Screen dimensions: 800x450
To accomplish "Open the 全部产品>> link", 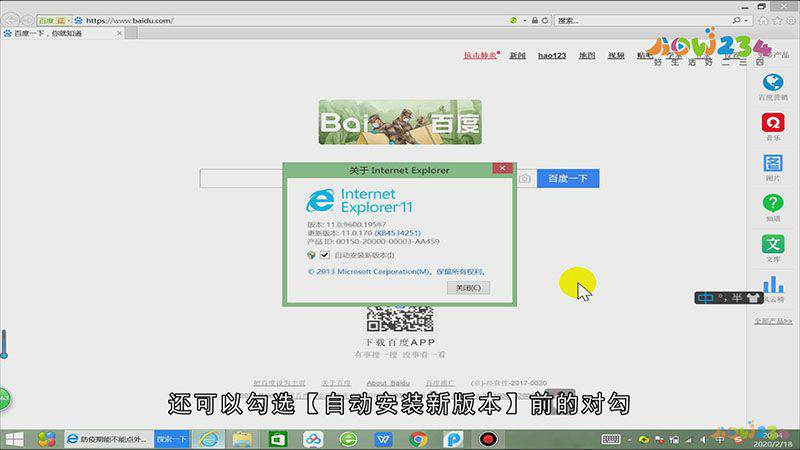I will pos(773,321).
